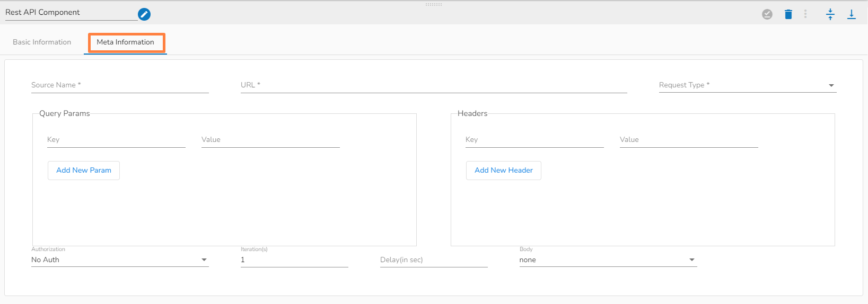Click the gray checkmark save icon

767,14
